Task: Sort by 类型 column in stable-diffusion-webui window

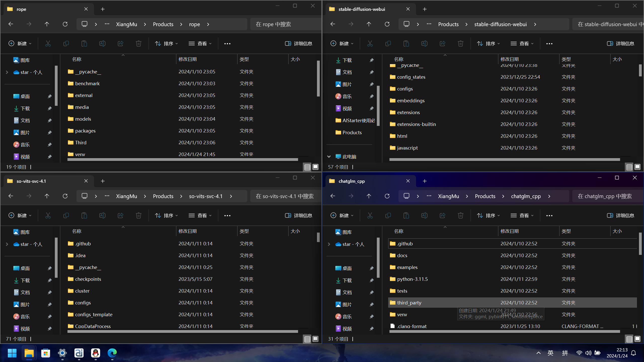Action: click(x=584, y=59)
